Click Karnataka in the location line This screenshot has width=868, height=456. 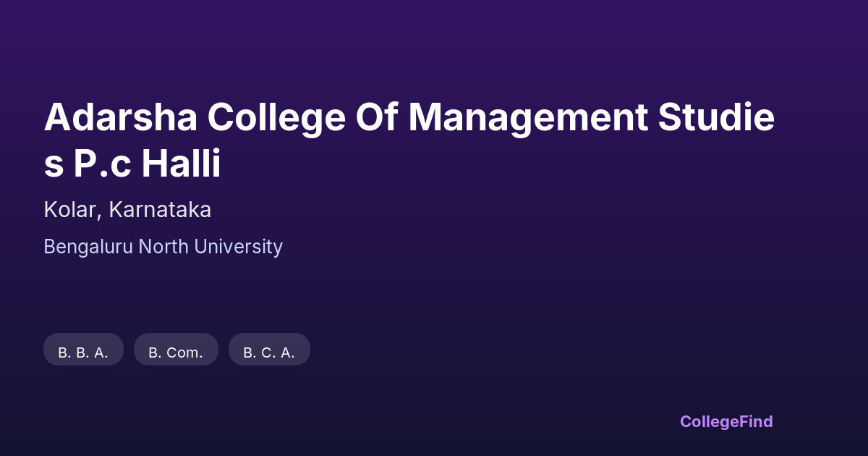(161, 210)
